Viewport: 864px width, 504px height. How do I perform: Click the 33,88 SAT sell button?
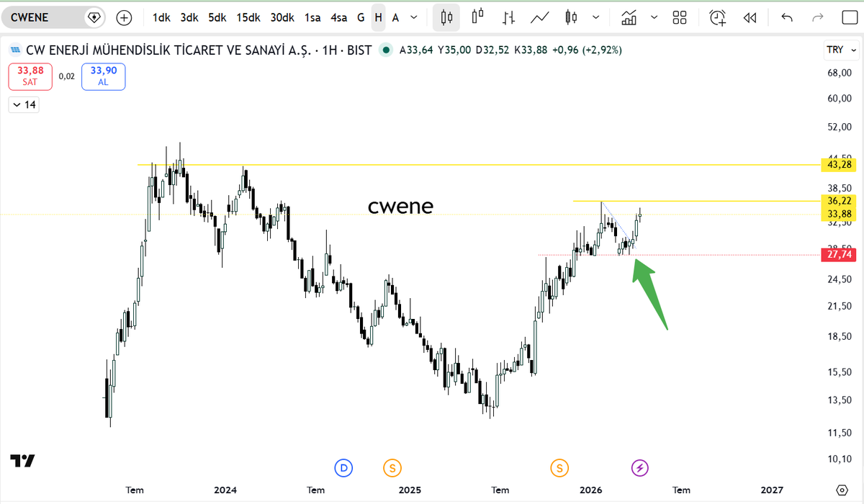tap(30, 76)
